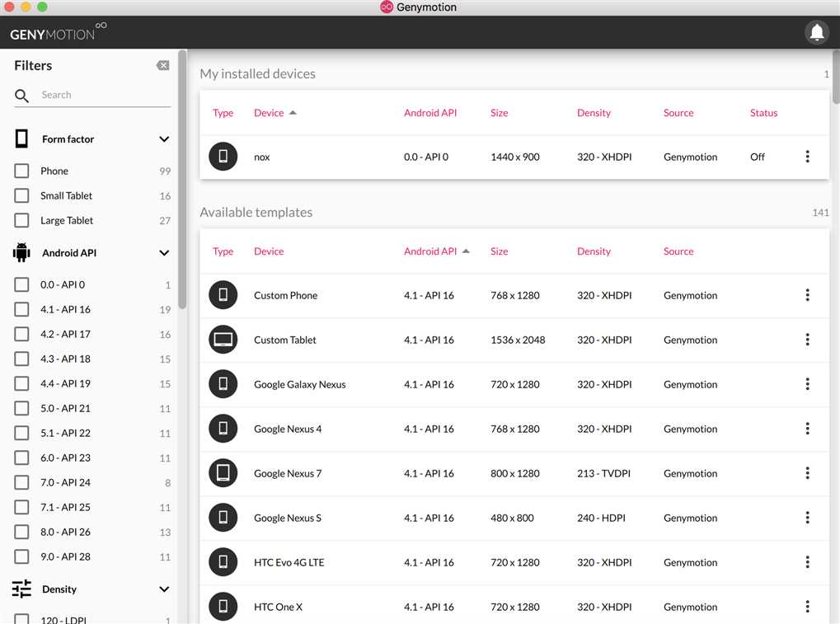Image resolution: width=840 pixels, height=624 pixels.
Task: Open the three-dot menu for Google Galaxy Nexus
Action: coord(807,384)
